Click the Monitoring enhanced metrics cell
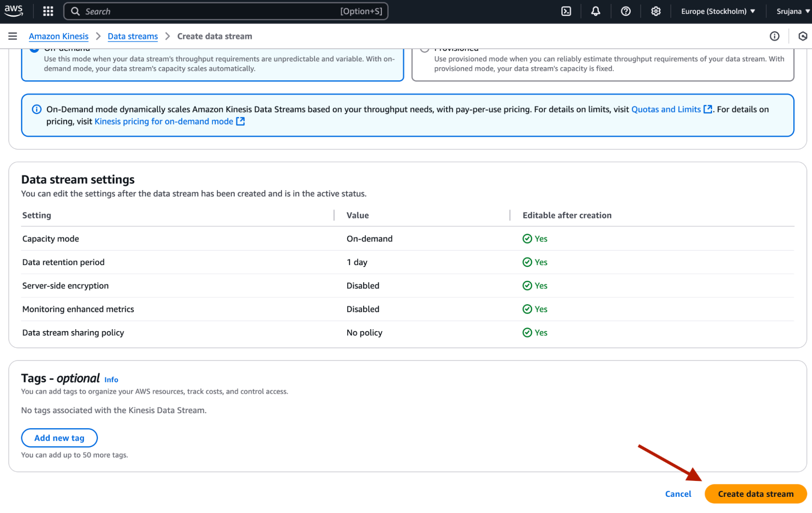The width and height of the screenshot is (812, 513). (x=78, y=309)
